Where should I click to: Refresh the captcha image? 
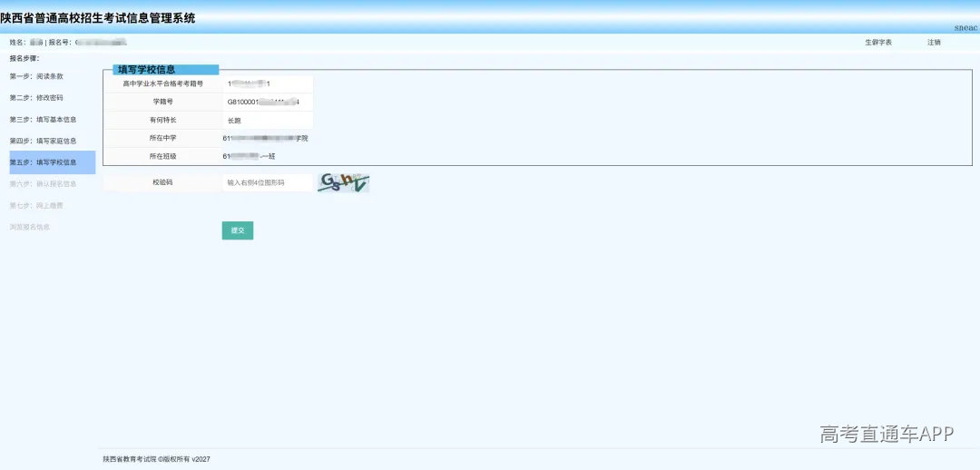click(x=343, y=182)
